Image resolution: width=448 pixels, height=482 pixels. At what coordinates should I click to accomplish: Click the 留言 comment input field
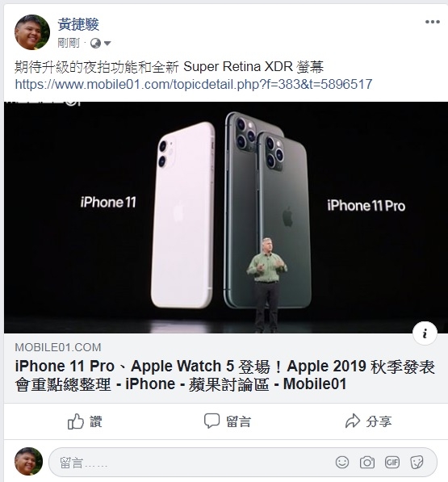(243, 462)
